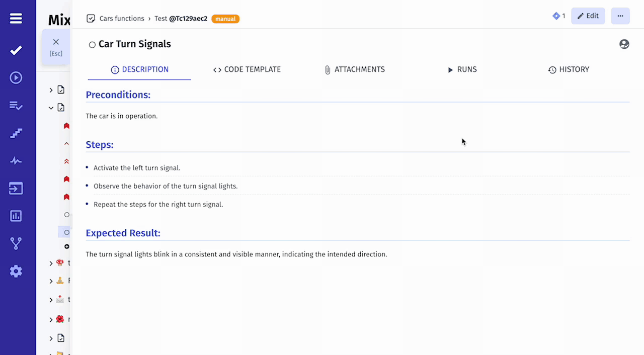Expand the meditating person emoji suite
This screenshot has width=644, height=355.
pos(51,282)
